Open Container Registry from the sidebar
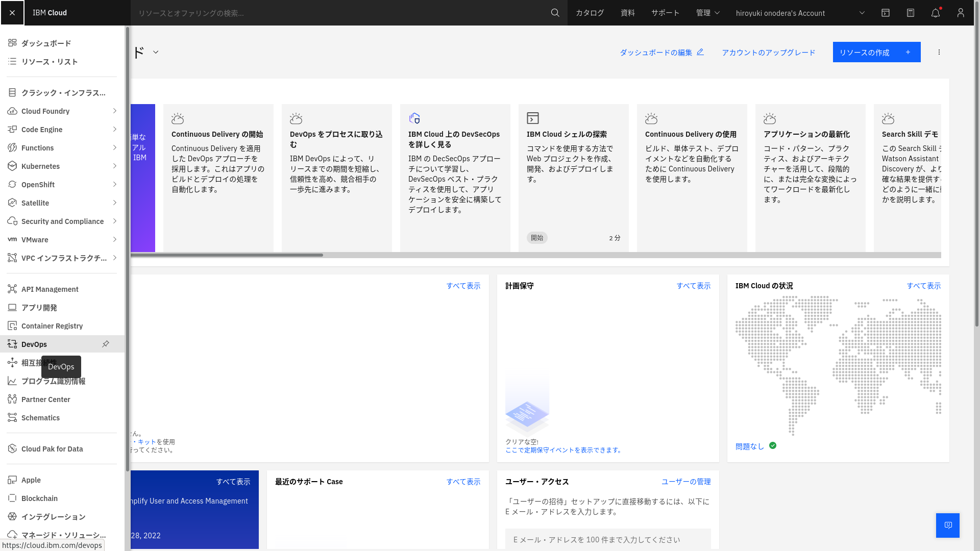 (x=52, y=325)
